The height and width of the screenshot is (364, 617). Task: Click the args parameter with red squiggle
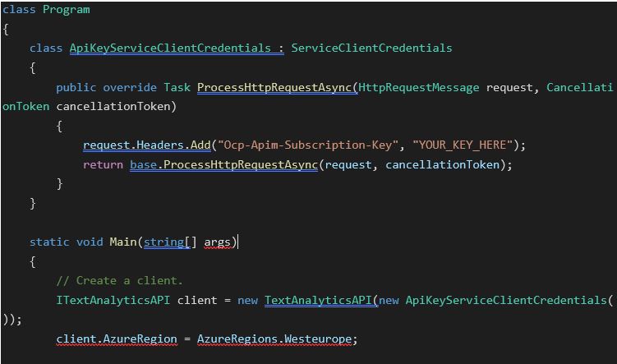tap(217, 242)
